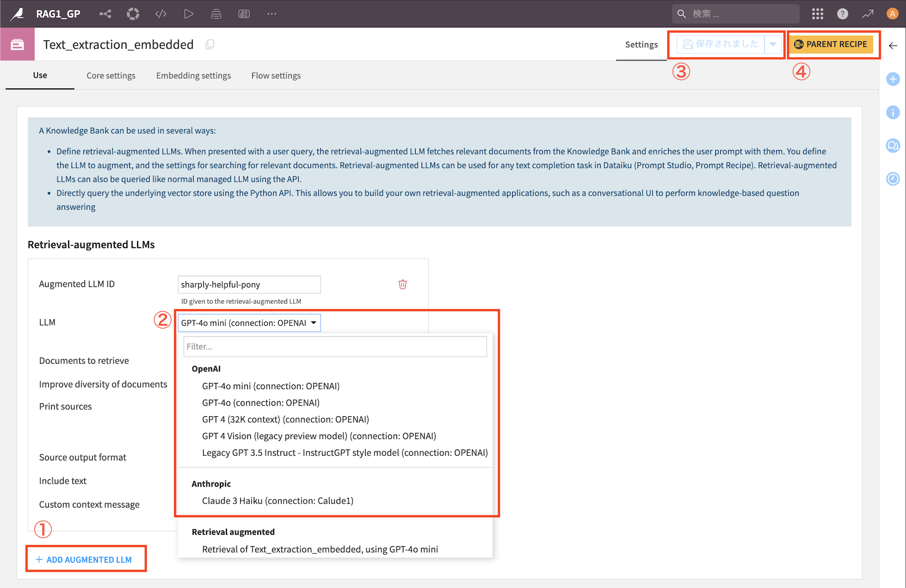The width and height of the screenshot is (906, 588).
Task: Click the RAG1_GP project name
Action: pos(58,14)
